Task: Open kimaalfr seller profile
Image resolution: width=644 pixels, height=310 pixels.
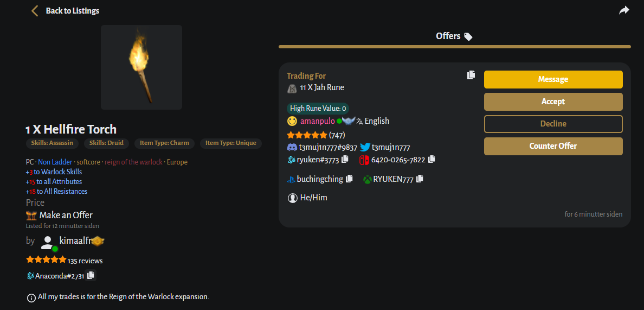Action: [74, 241]
